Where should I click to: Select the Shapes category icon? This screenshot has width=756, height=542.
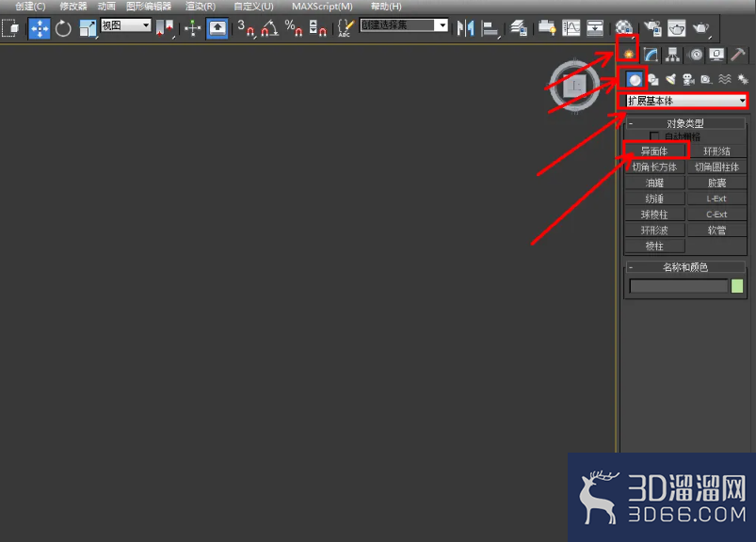(653, 79)
